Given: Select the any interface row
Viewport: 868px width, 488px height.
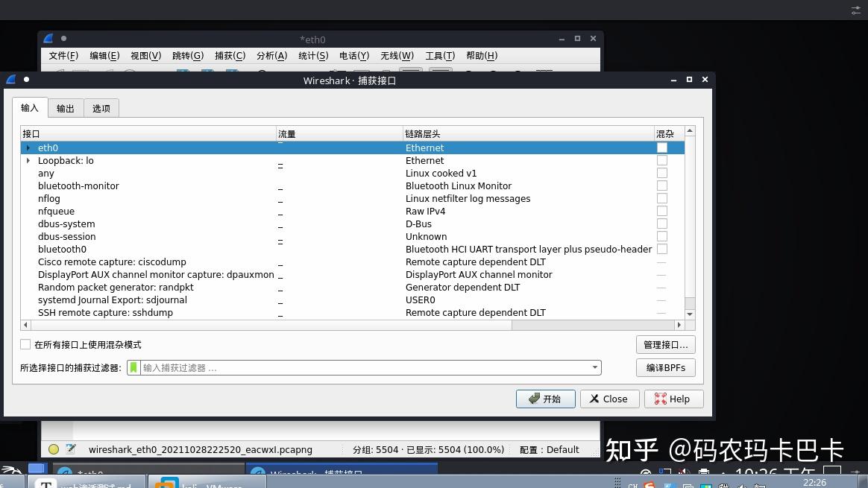Looking at the screenshot, I should click(352, 173).
